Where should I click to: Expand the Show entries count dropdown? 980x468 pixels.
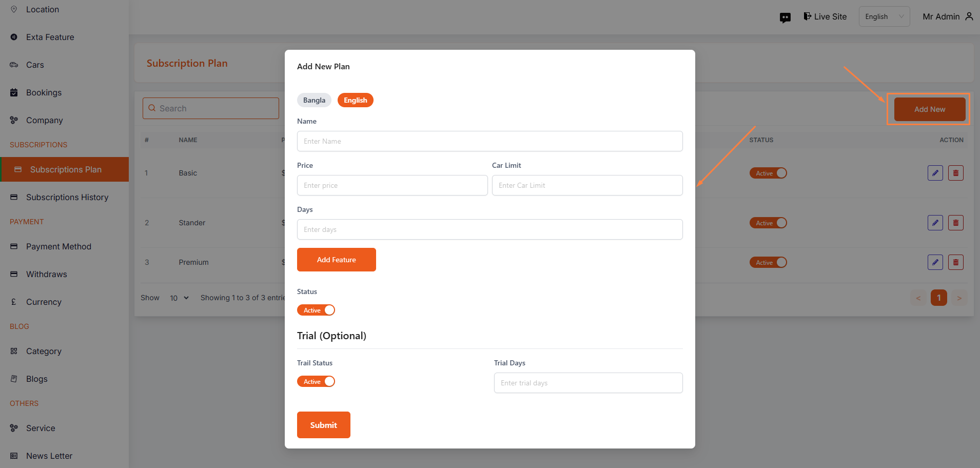[x=179, y=298]
